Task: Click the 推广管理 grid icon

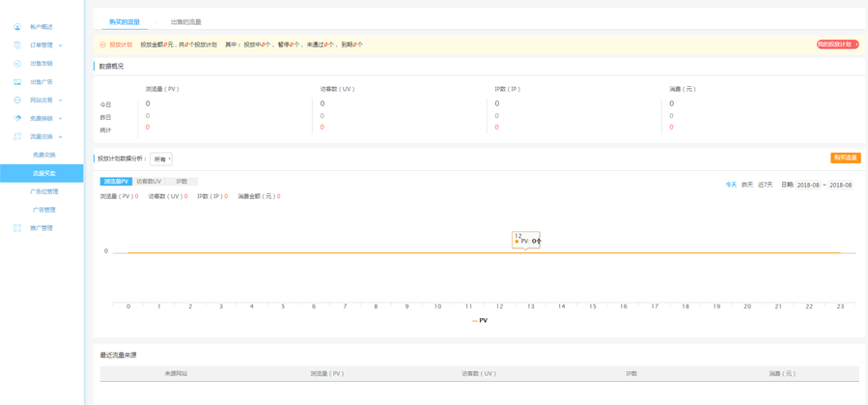Action: click(x=17, y=228)
